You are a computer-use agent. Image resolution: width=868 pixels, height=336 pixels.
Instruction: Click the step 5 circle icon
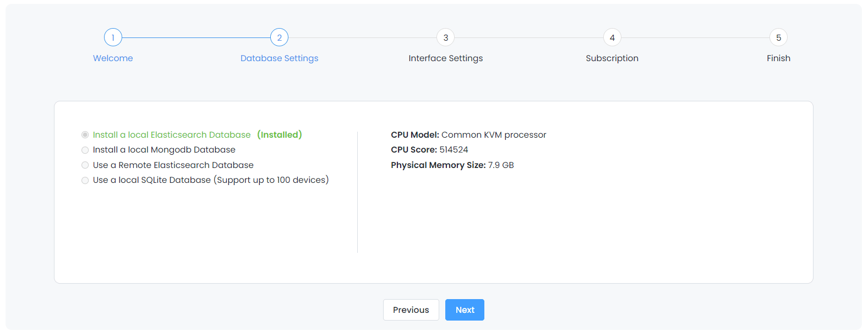[x=778, y=37]
